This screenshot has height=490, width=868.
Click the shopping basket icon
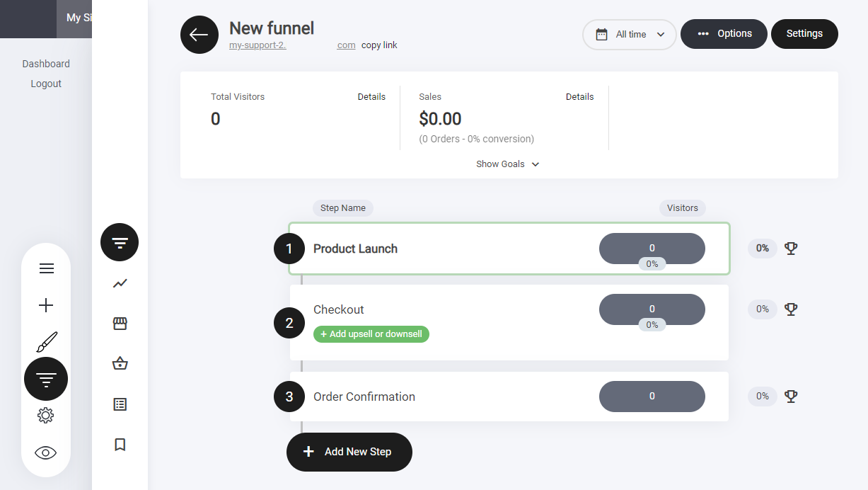[120, 364]
